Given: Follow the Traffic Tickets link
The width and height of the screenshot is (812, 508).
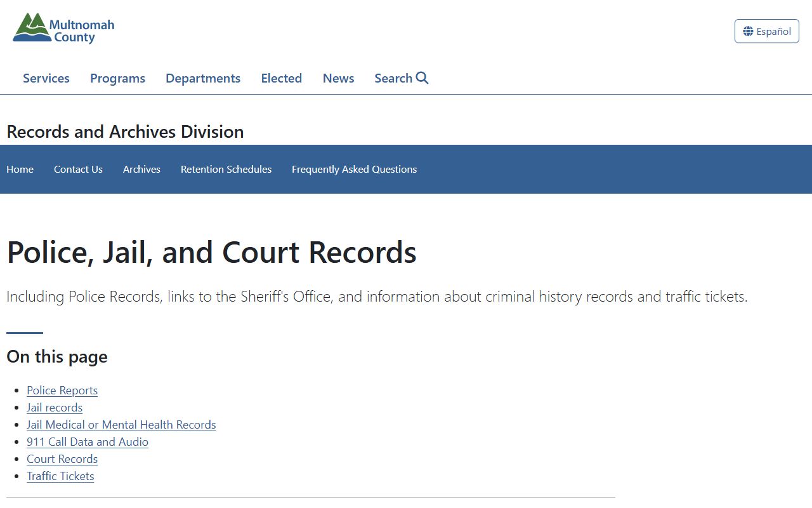Looking at the screenshot, I should pyautogui.click(x=60, y=476).
